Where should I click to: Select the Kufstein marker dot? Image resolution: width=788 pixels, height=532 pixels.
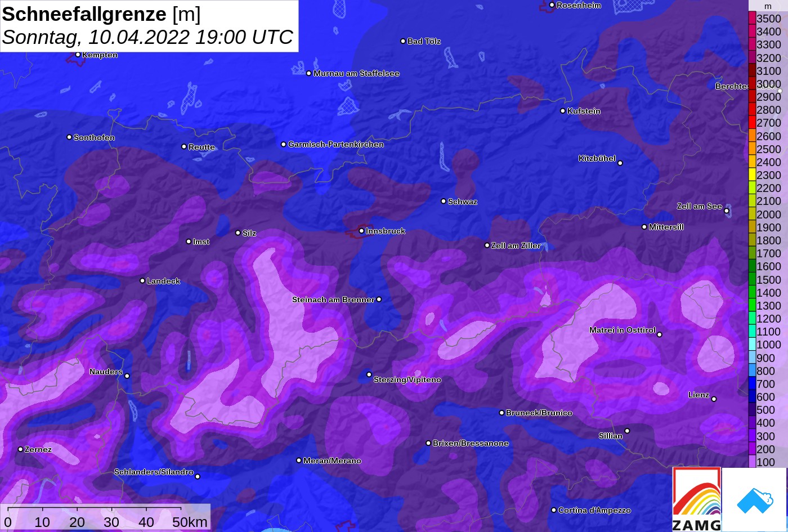tap(562, 111)
